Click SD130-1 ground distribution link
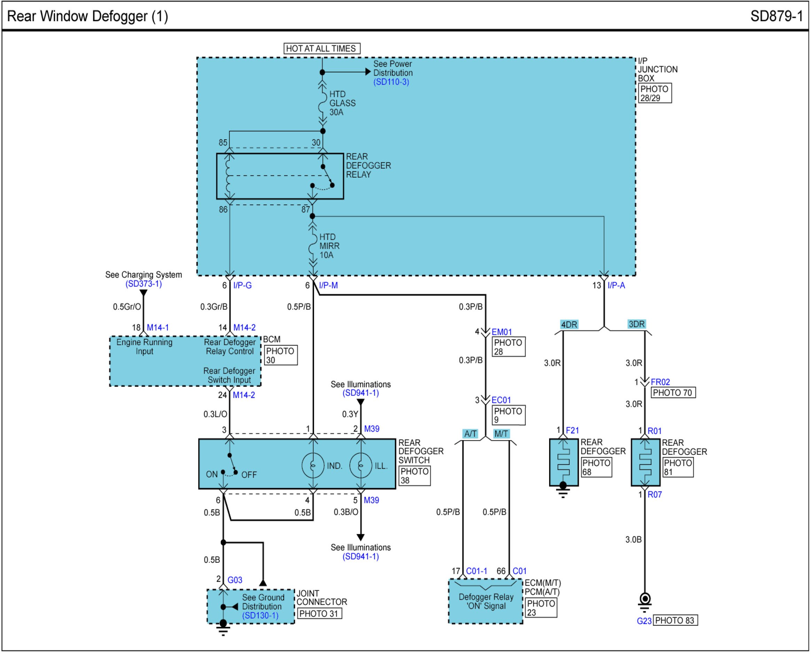 pos(260,616)
